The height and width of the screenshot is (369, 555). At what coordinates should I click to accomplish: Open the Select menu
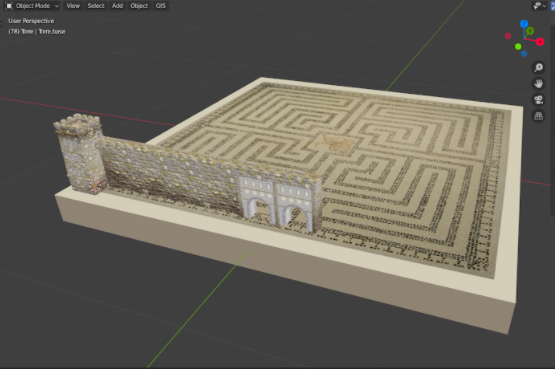click(x=96, y=6)
